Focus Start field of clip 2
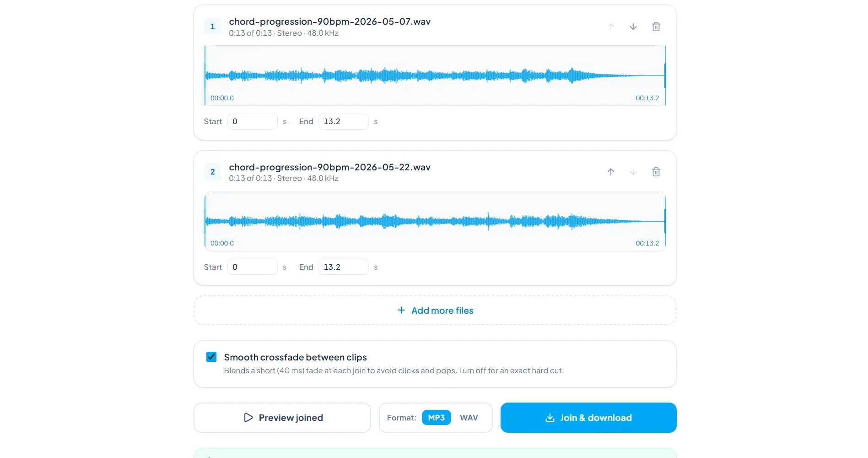This screenshot has height=458, width=868. [253, 267]
